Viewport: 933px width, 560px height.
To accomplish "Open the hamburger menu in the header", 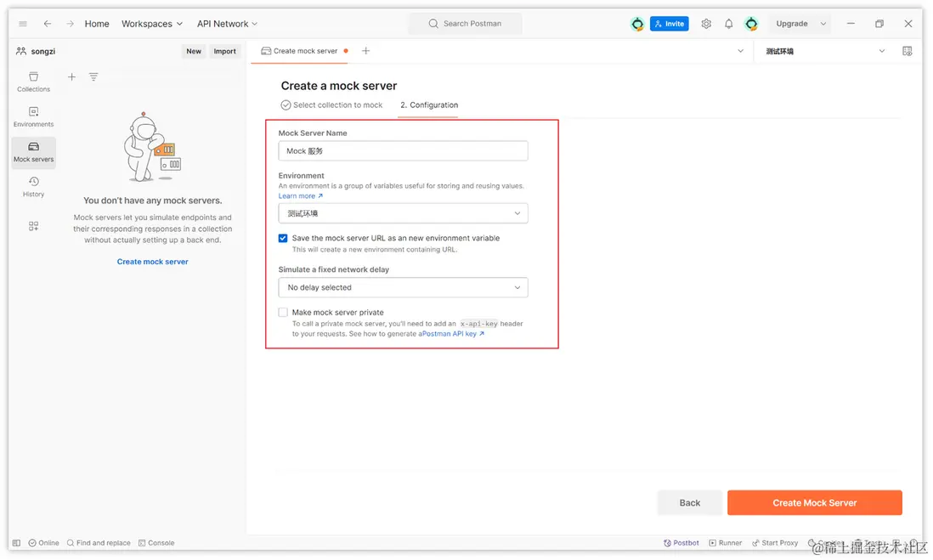I will [x=23, y=24].
